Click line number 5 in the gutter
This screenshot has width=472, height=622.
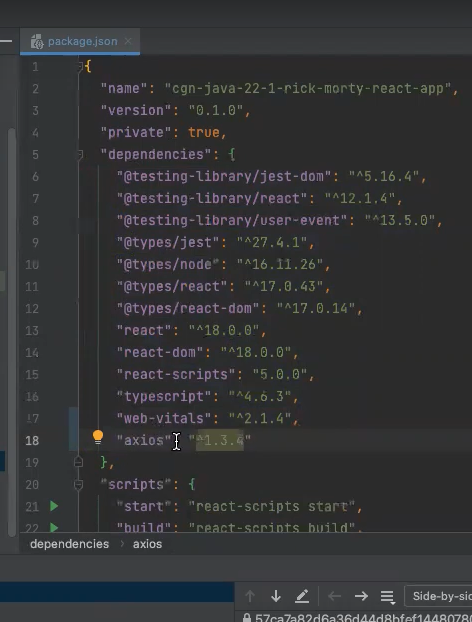pos(35,154)
